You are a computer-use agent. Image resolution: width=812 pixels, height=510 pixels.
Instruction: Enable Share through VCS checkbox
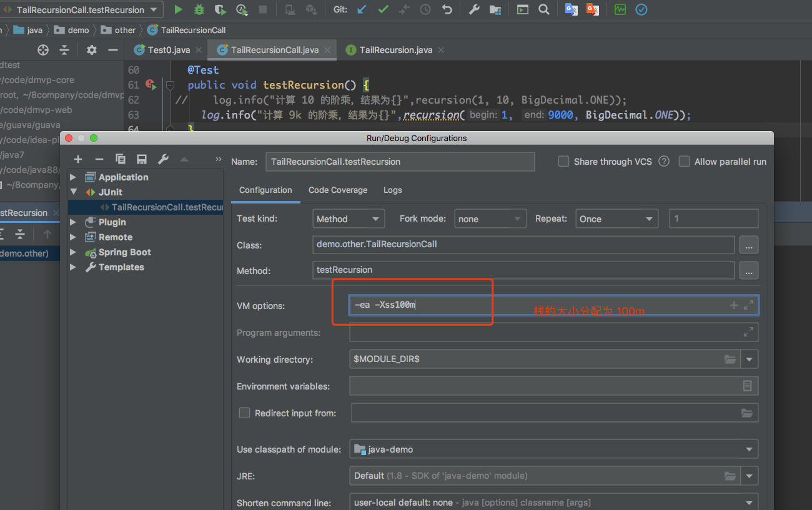pos(563,162)
